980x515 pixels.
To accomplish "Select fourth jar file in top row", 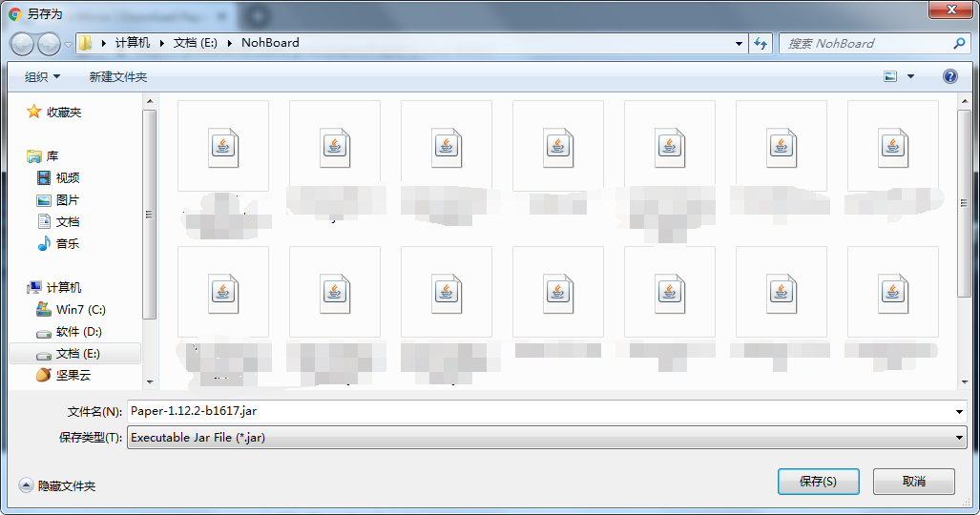I will click(558, 147).
